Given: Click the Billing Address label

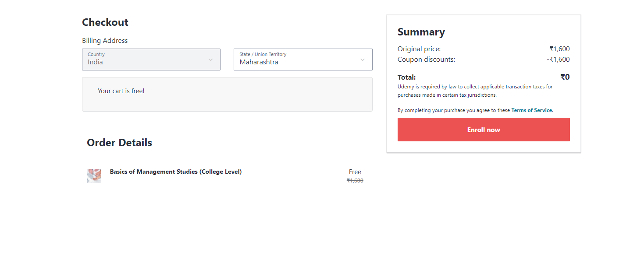Looking at the screenshot, I should point(105,41).
